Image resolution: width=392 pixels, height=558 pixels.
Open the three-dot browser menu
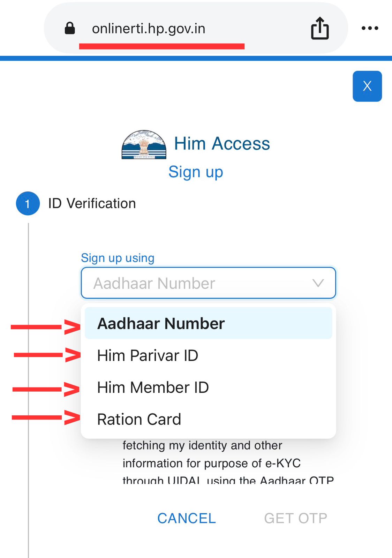370,28
